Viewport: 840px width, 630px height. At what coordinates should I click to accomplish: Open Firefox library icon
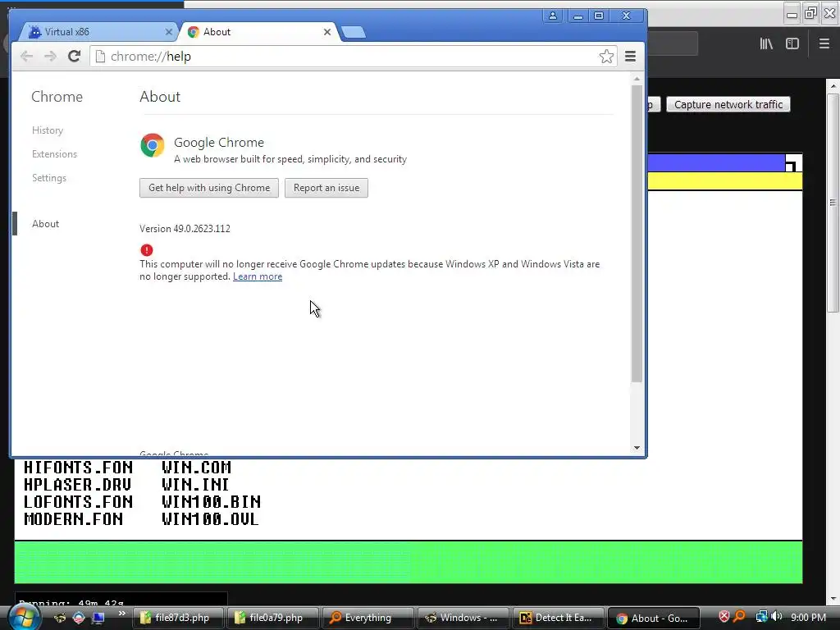coord(766,43)
